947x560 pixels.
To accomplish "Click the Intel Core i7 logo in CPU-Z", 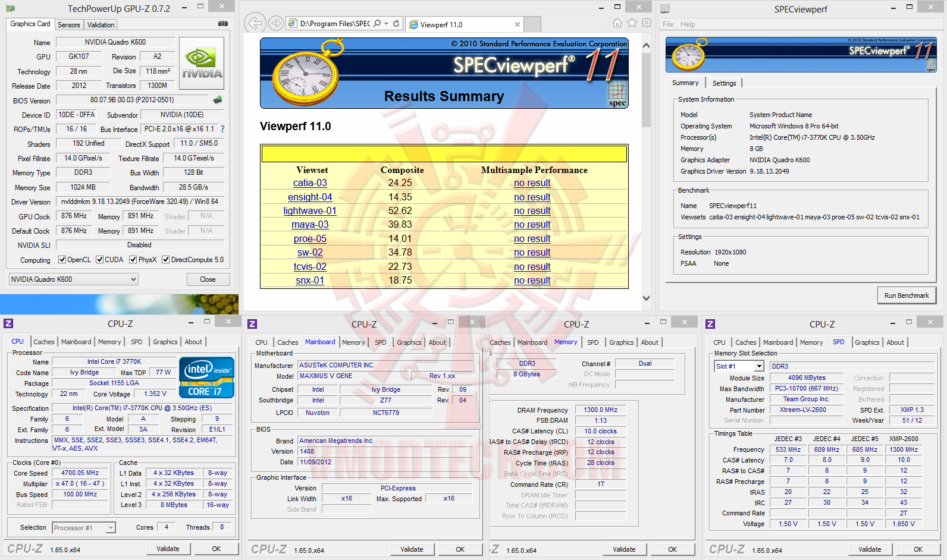I will click(x=206, y=377).
